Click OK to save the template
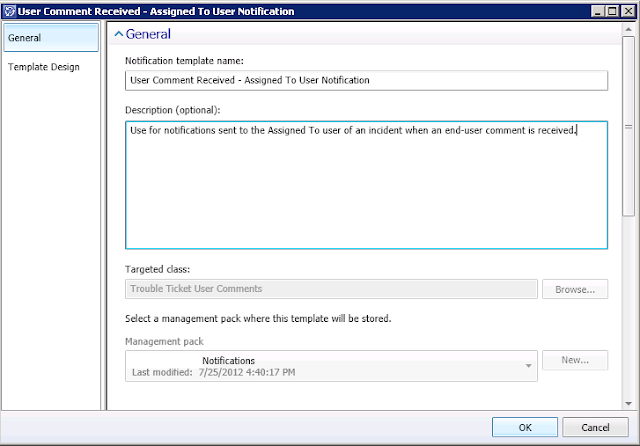This screenshot has height=446, width=640. [525, 427]
